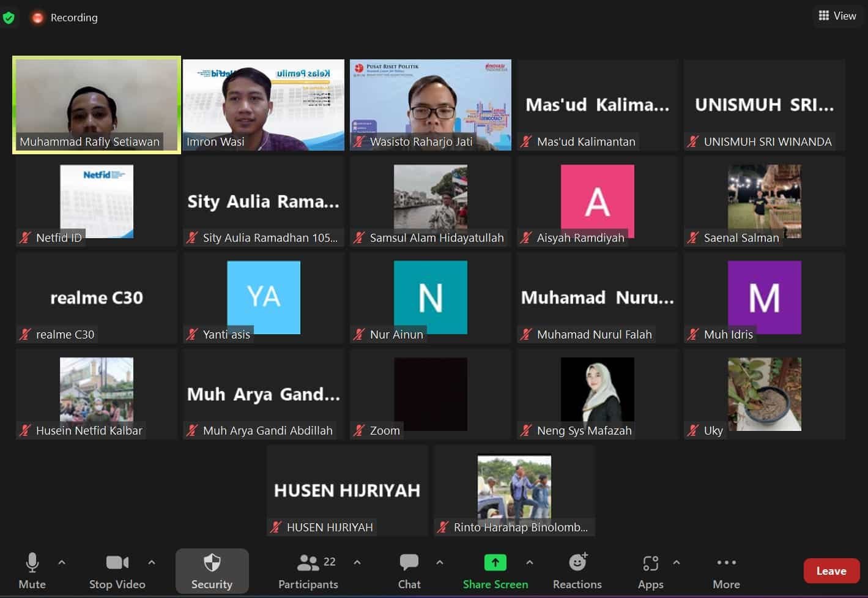This screenshot has width=868, height=598.
Task: Open the Apps panel
Action: pyautogui.click(x=650, y=571)
